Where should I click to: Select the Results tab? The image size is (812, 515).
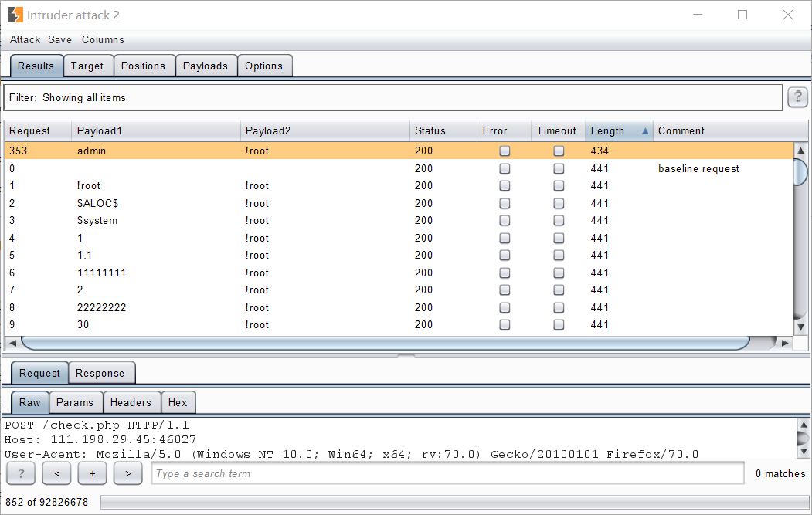coord(36,66)
